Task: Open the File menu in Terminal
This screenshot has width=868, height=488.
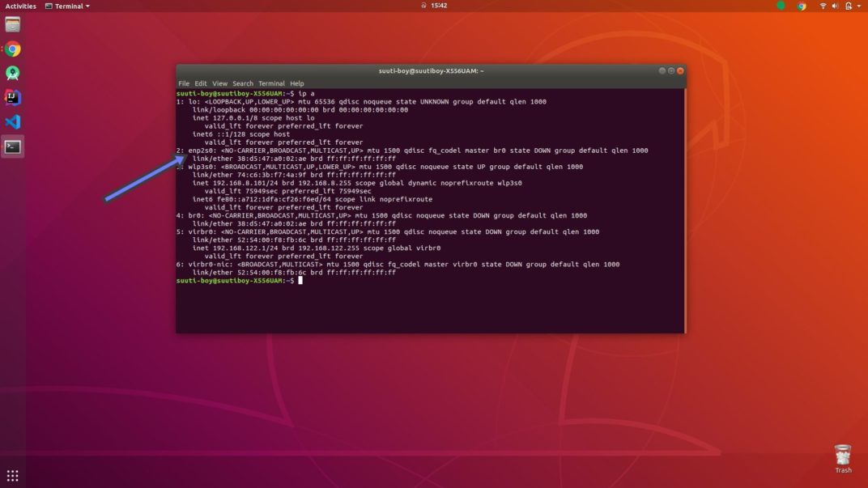Action: point(183,83)
